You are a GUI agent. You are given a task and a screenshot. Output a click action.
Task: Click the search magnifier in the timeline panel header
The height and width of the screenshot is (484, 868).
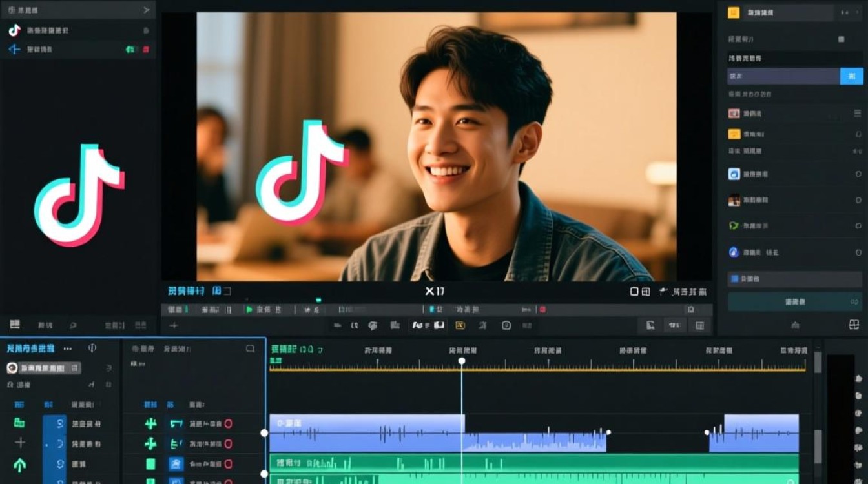[251, 348]
